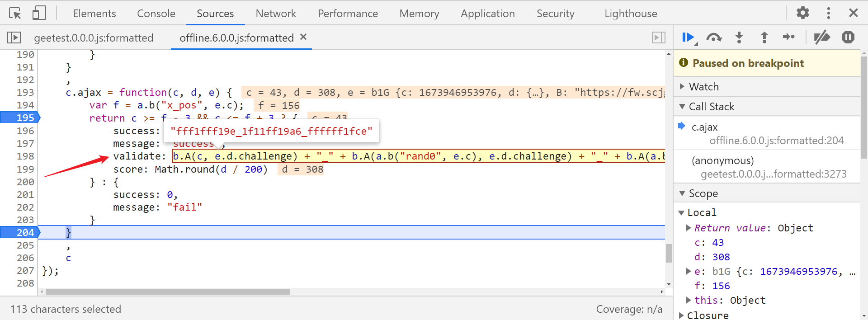Close the DevTools panel
Screen dimensions: 868x320
tap(853, 13)
